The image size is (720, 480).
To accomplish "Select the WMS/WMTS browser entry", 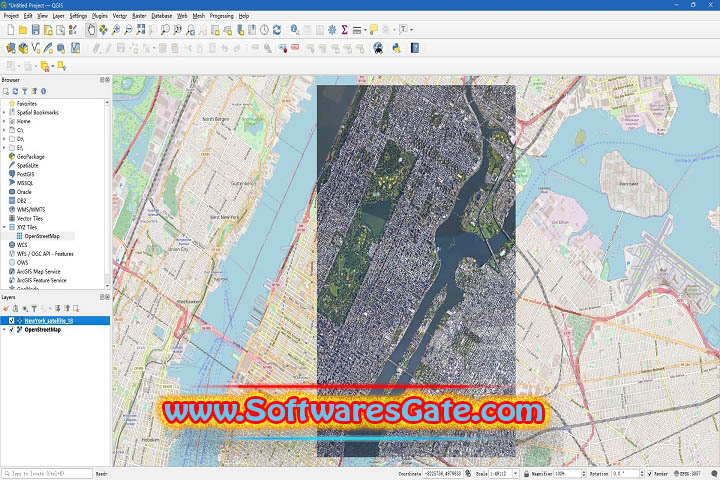I will pos(31,209).
